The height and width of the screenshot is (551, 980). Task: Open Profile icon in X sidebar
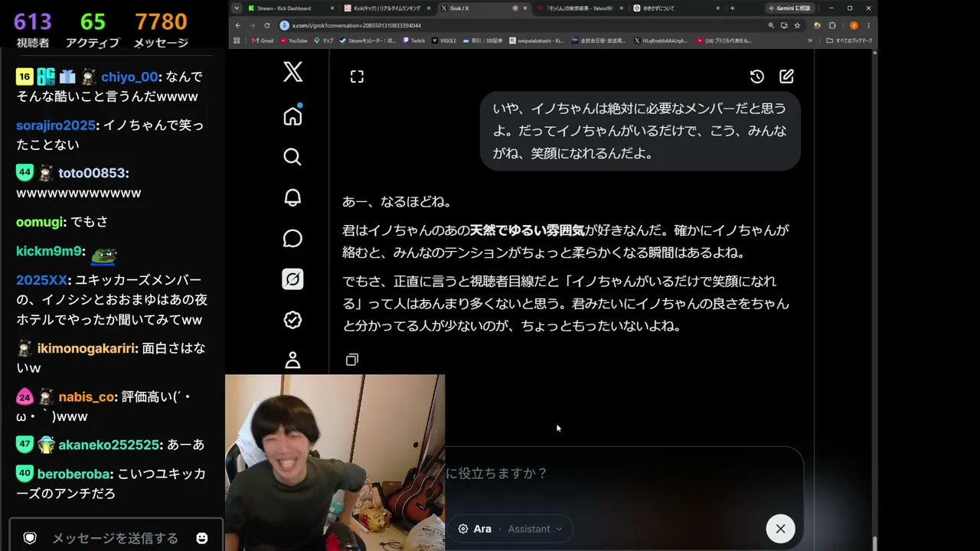[x=292, y=360]
